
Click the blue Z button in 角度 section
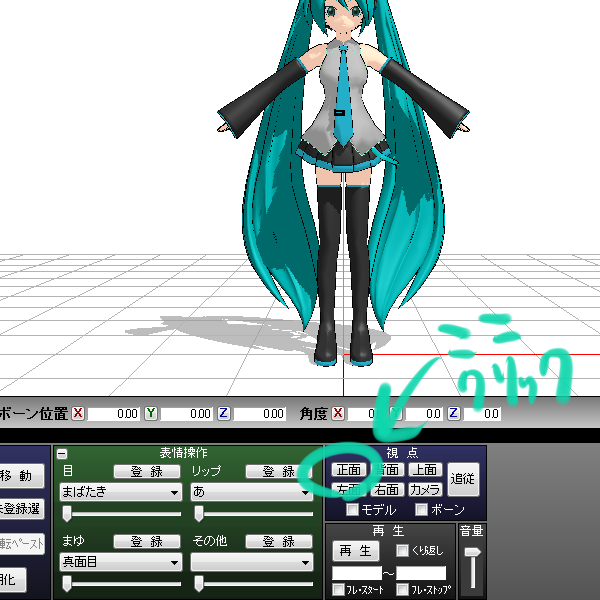tap(453, 413)
